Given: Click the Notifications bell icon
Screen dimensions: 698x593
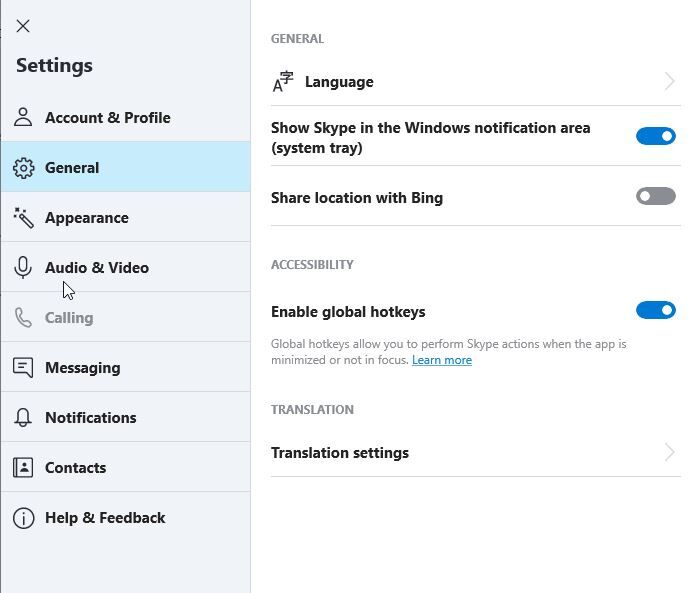Looking at the screenshot, I should [23, 418].
